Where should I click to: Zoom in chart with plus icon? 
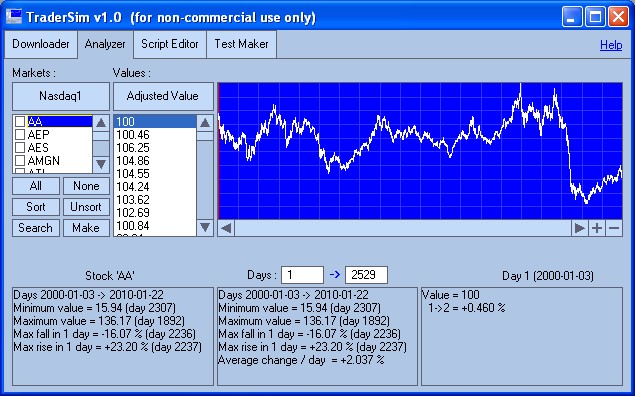pos(597,228)
